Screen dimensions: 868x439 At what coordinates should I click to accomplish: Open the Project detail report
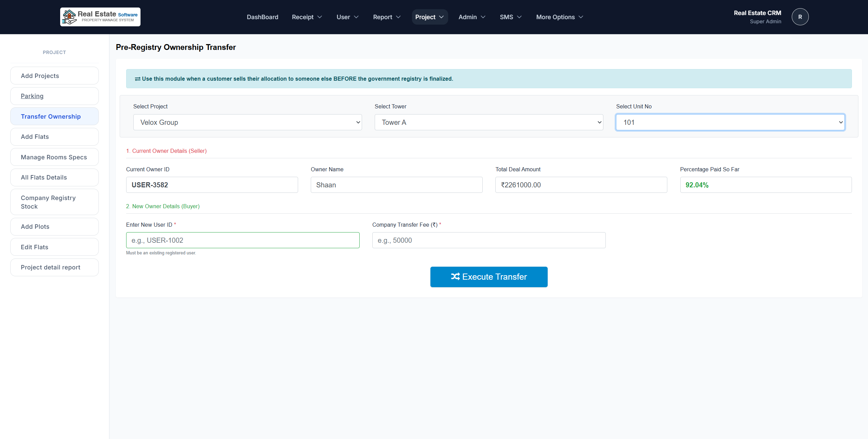coord(50,267)
